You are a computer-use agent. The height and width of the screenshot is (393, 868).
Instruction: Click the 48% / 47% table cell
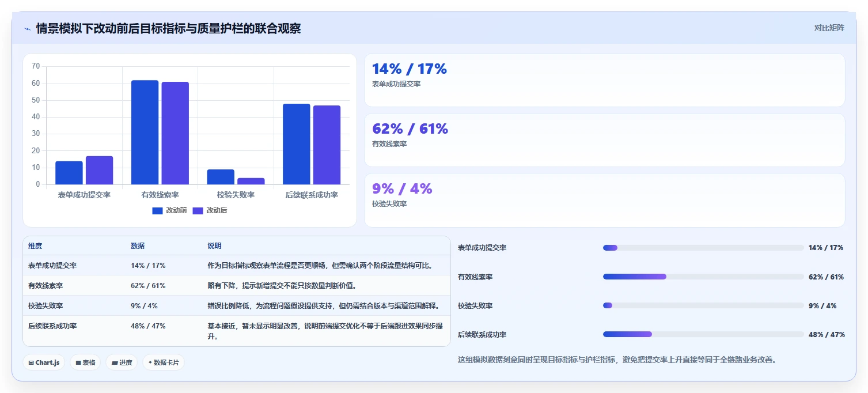pyautogui.click(x=148, y=326)
